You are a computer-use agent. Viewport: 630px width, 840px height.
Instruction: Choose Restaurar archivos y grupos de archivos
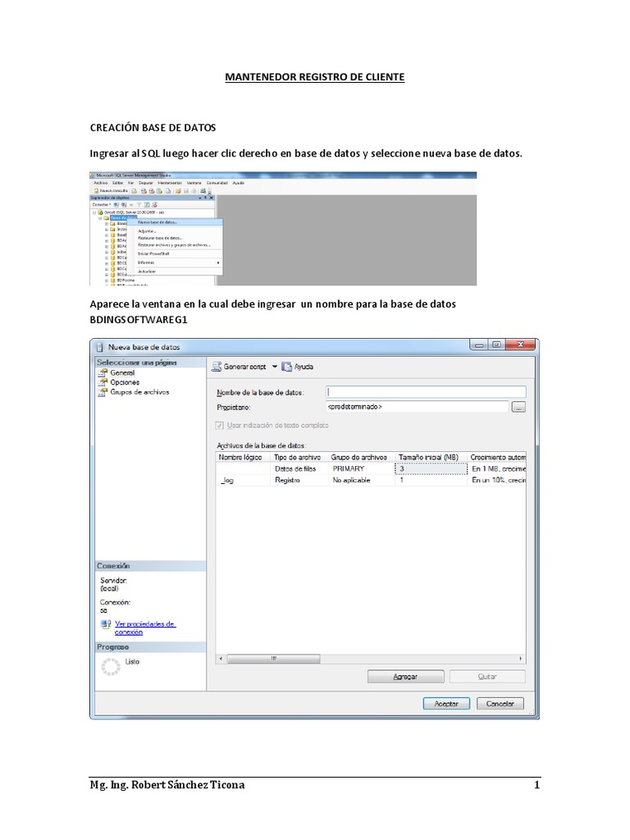point(176,245)
